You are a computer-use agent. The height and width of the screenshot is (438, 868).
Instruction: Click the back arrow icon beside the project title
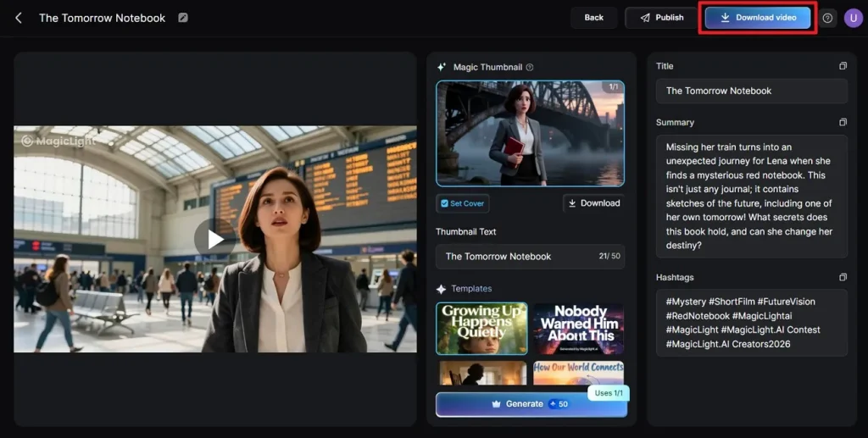point(19,18)
